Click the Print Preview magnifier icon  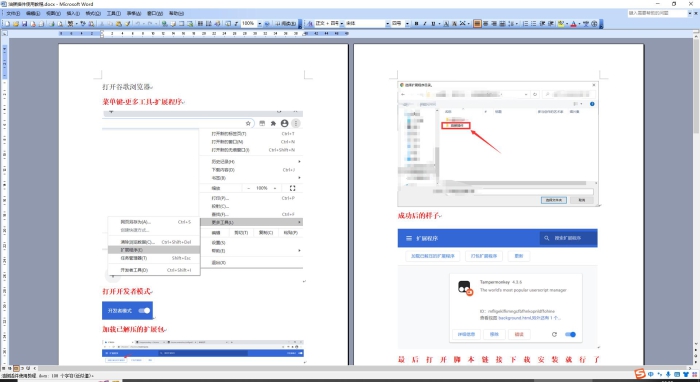pyautogui.click(x=60, y=23)
